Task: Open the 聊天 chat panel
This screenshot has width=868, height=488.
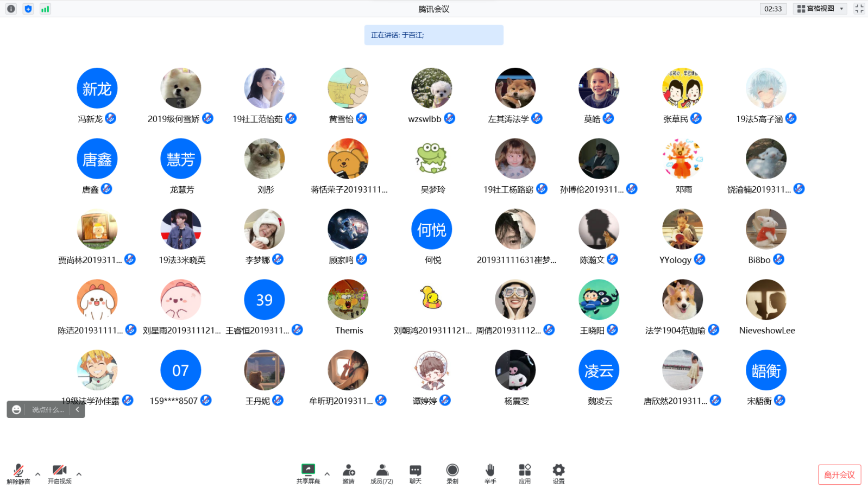Action: (x=415, y=473)
